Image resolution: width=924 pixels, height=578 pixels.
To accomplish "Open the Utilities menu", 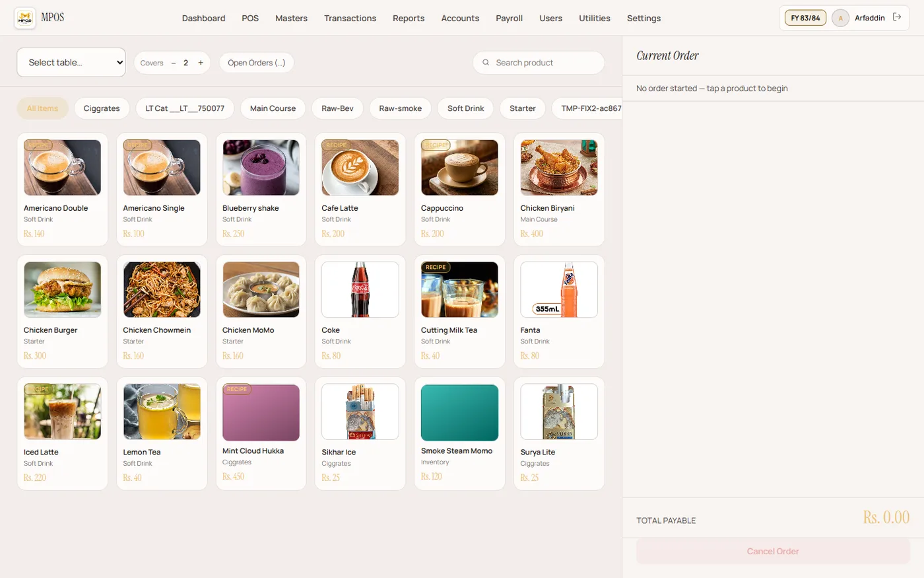I will point(595,18).
